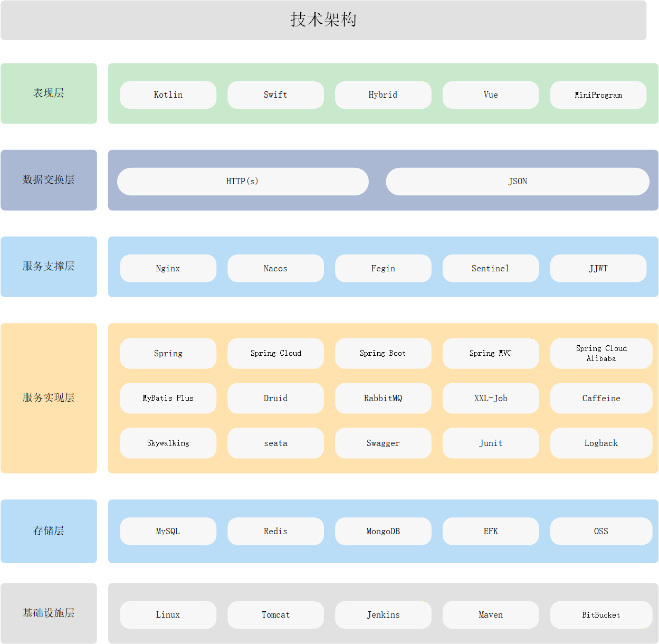Image resolution: width=659 pixels, height=644 pixels.
Task: Click the 技术架构 title banner
Action: coord(323,20)
